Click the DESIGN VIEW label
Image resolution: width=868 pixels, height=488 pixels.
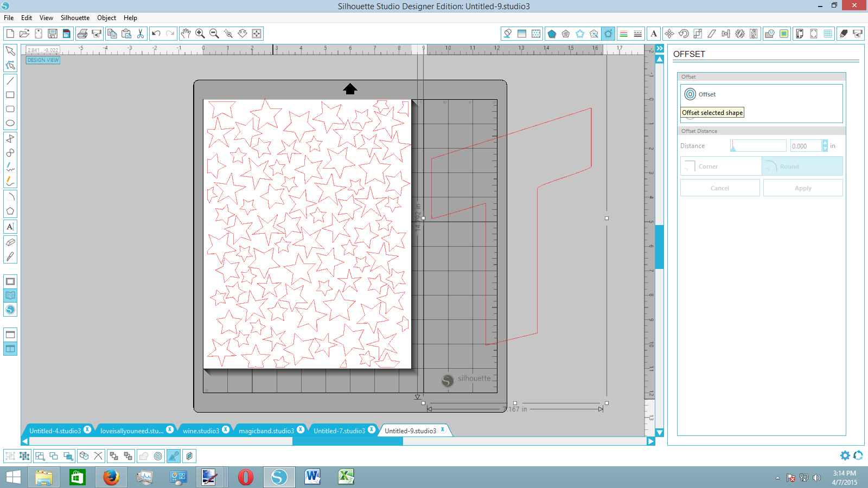coord(43,60)
